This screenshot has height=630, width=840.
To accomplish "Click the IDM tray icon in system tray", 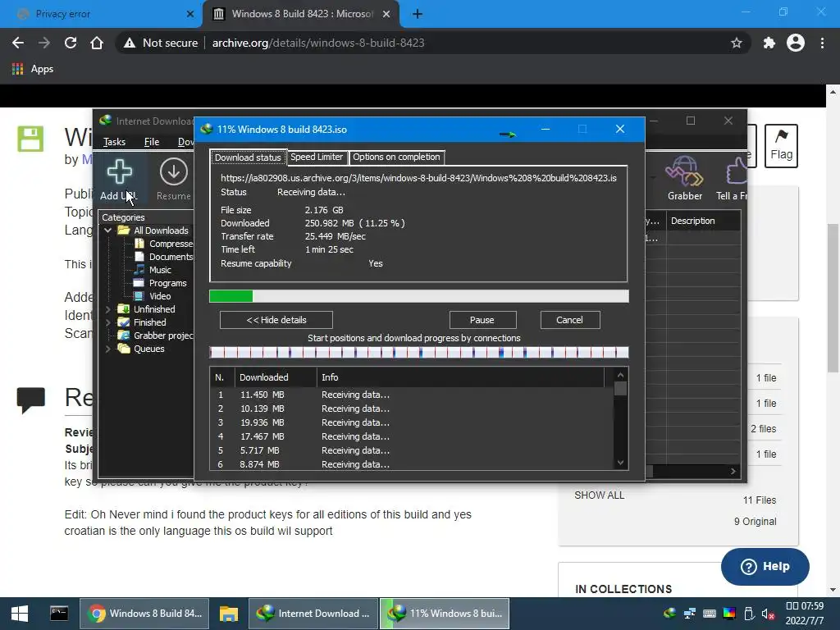I will pos(669,614).
